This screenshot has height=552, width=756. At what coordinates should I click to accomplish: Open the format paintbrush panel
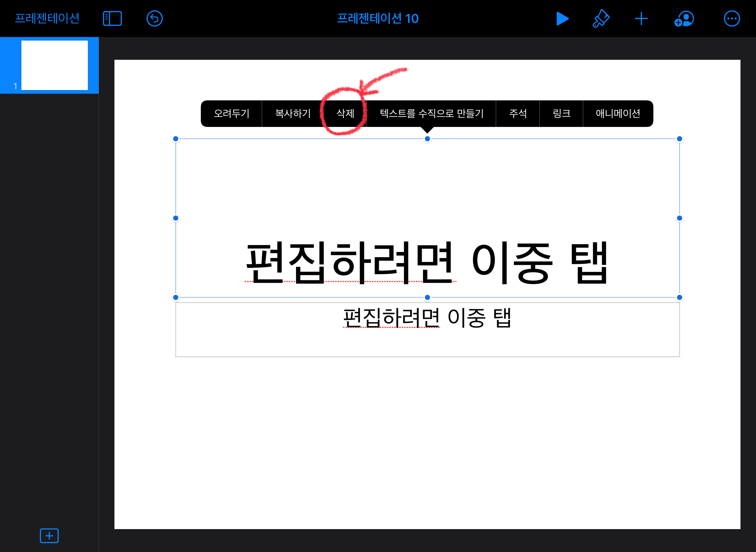601,18
